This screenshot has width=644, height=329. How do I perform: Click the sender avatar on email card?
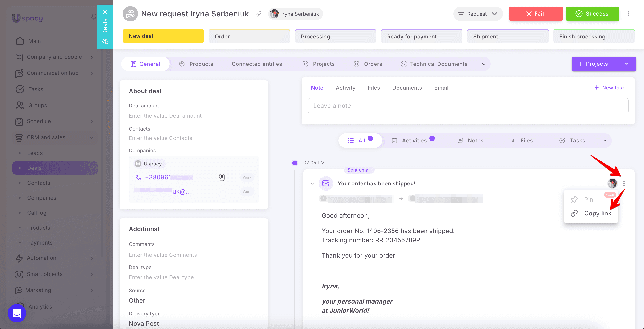613,183
